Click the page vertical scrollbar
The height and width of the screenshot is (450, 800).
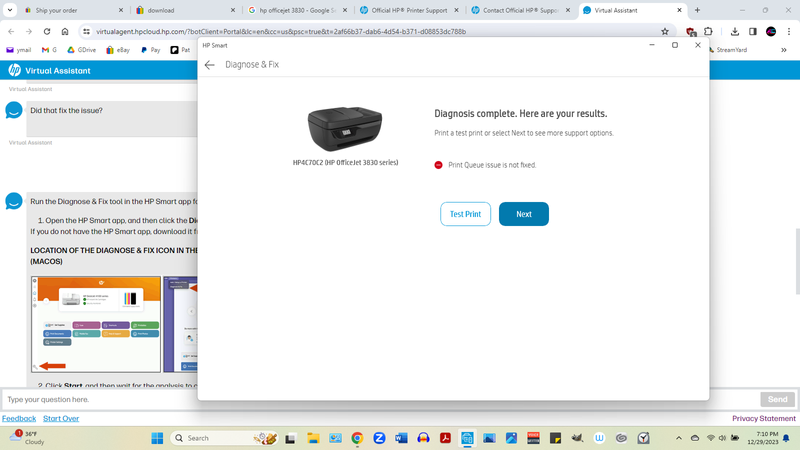coord(797,261)
